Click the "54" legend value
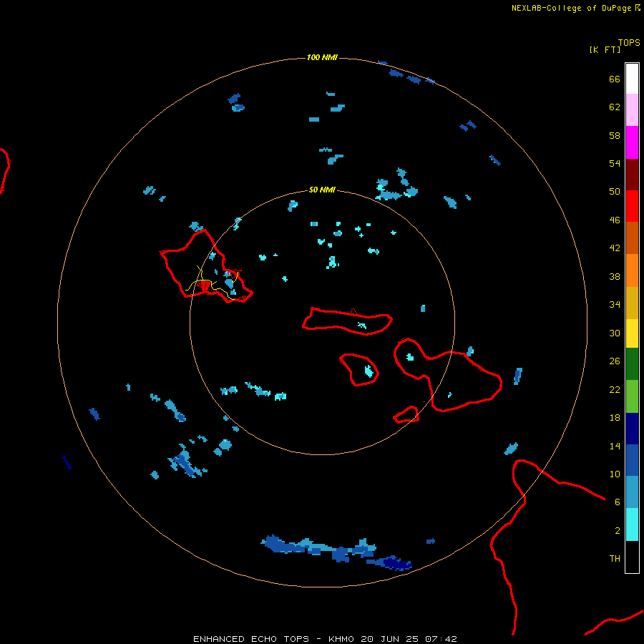The height and width of the screenshot is (644, 644). 615,163
